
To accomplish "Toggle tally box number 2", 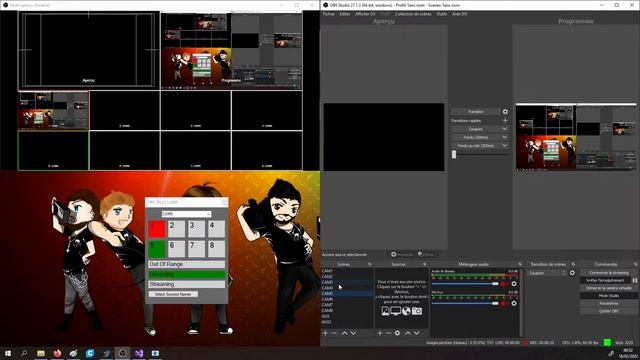I will tap(176, 229).
